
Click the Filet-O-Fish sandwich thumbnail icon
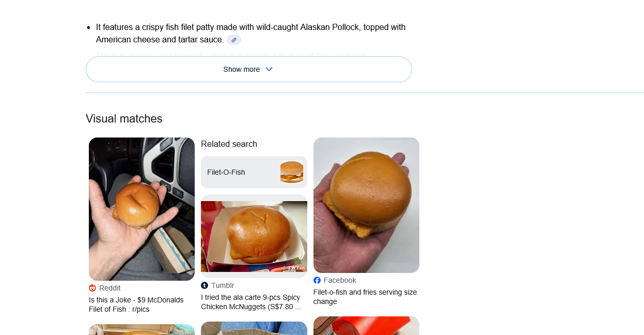(292, 172)
